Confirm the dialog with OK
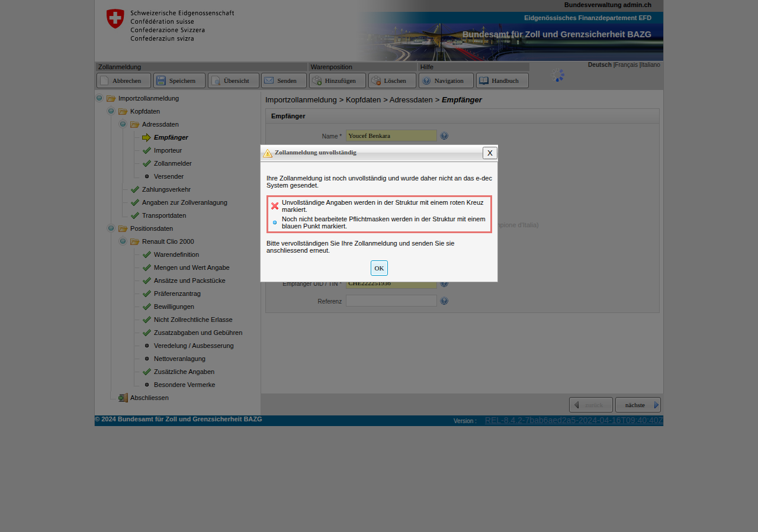758x532 pixels. 379,268
